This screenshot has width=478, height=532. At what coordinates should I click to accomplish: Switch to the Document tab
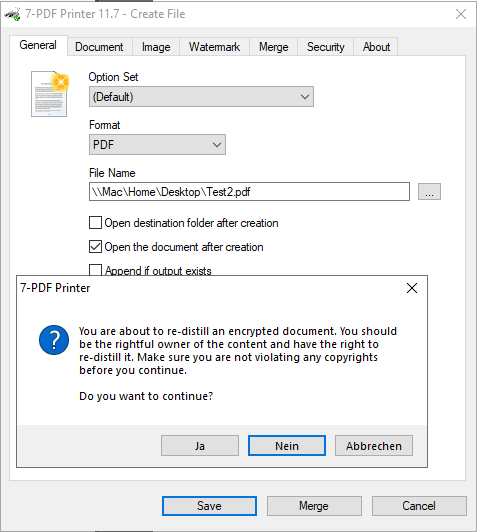point(99,47)
